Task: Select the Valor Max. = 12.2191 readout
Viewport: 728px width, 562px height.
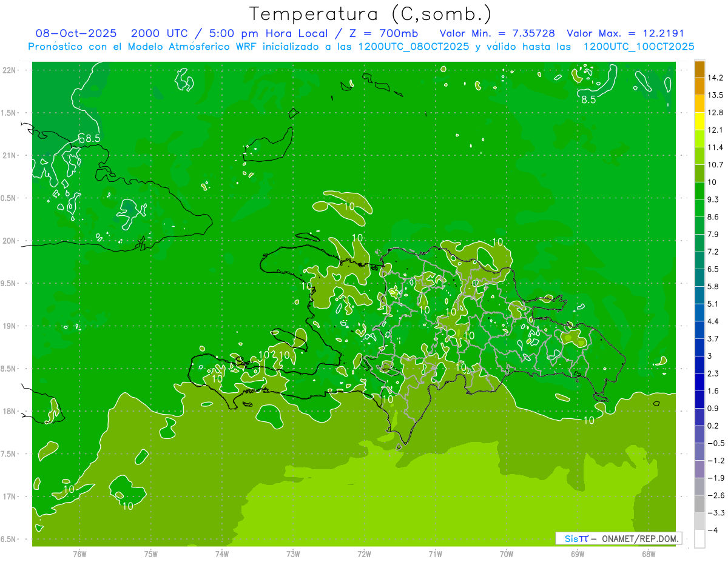Action: pos(625,34)
